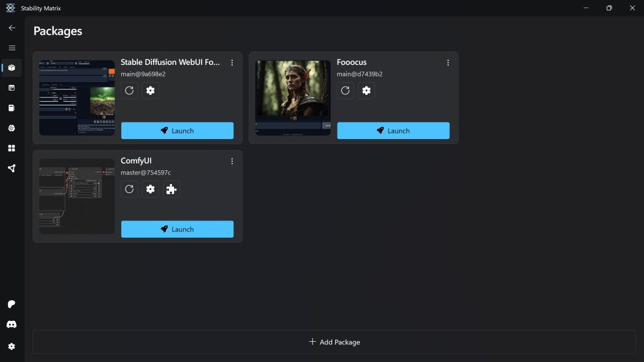The height and width of the screenshot is (362, 644).
Task: Launch Stable Diffusion WebUI Forge
Action: [178, 130]
